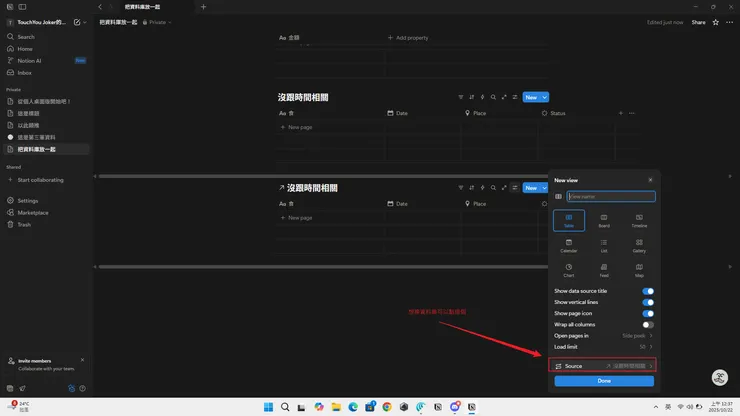
Task: Click the expand full-page icon in first database toolbar
Action: click(x=504, y=97)
